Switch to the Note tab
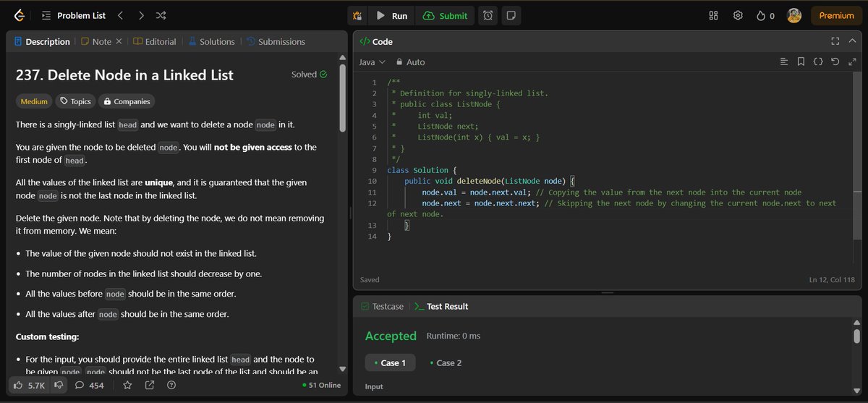Viewport: 868px width, 403px height. (x=96, y=41)
